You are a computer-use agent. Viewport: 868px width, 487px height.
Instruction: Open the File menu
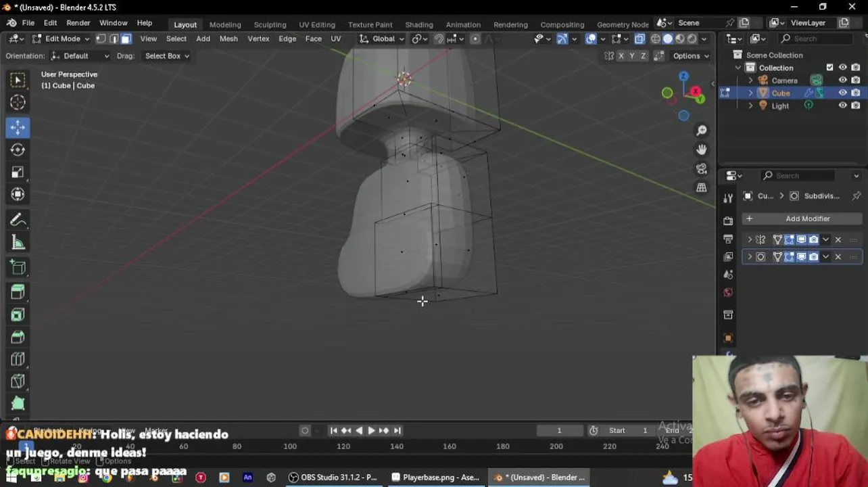(28, 23)
